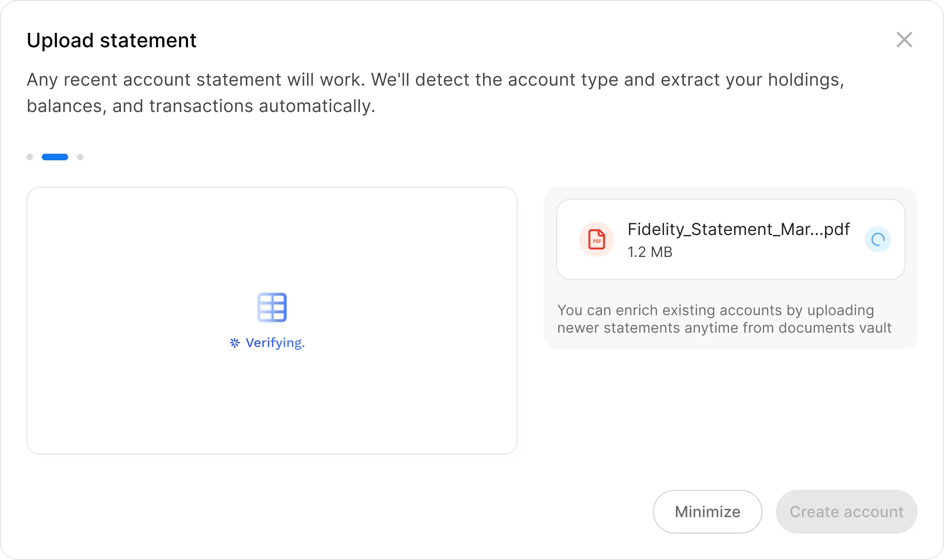The image size is (944, 560).
Task: Click the sparkle icon beside Verifying
Action: coord(235,343)
